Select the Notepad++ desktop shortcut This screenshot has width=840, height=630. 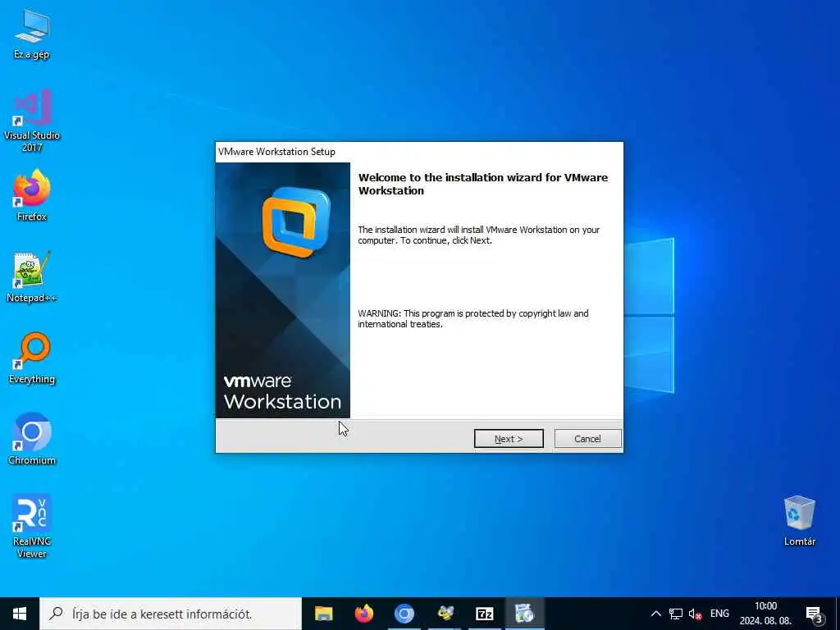(32, 277)
